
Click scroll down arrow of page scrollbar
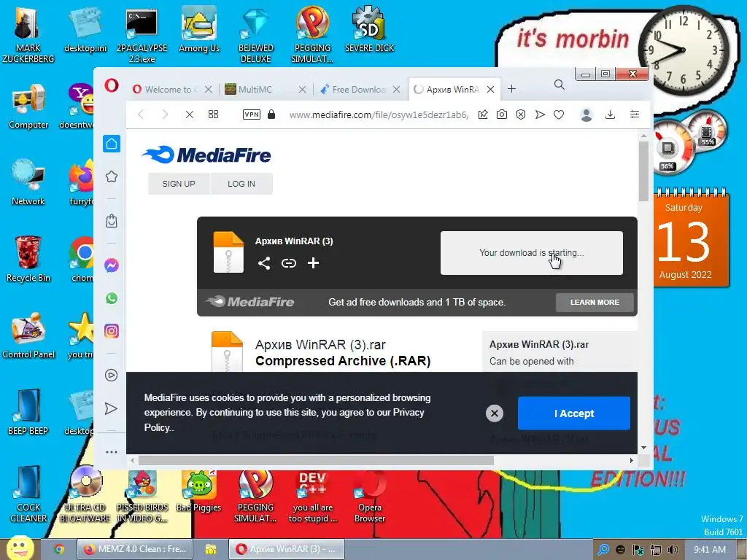coord(643,448)
